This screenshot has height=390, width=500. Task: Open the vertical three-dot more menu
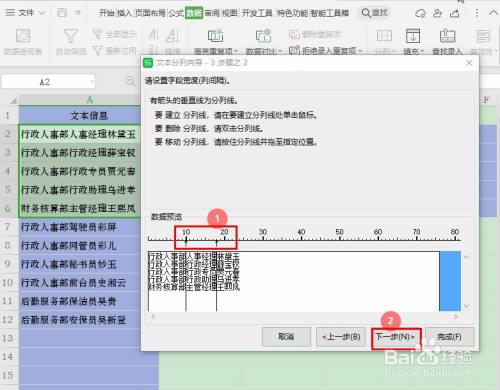point(477,13)
